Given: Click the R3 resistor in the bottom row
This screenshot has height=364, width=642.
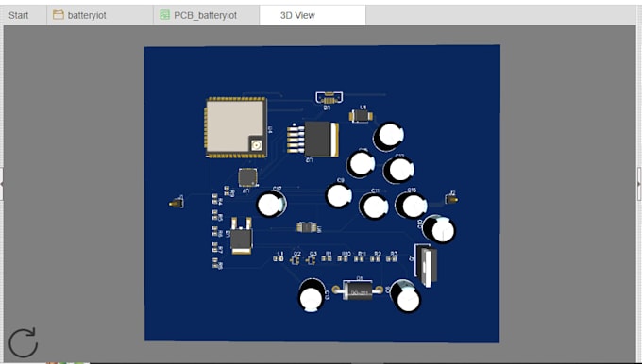Looking at the screenshot, I should pos(392,258).
